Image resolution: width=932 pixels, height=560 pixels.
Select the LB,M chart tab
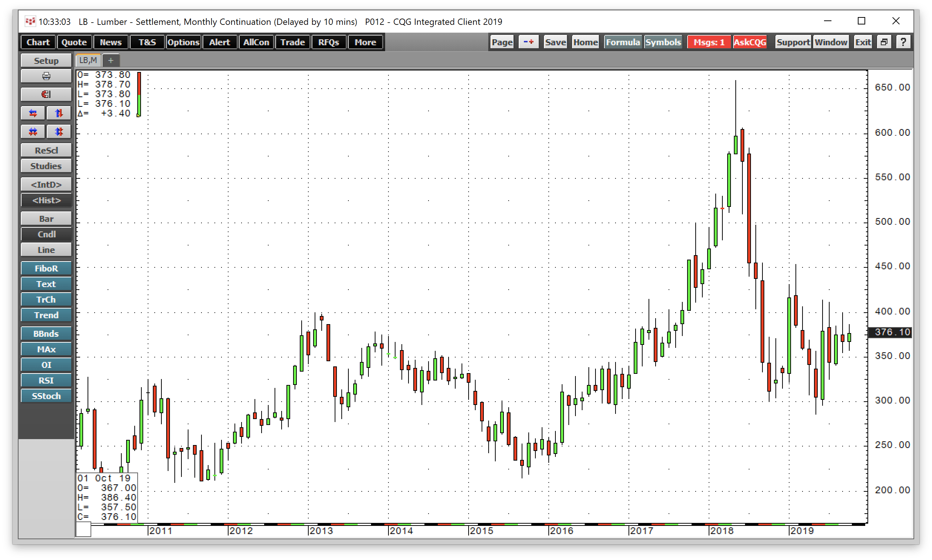(x=88, y=60)
